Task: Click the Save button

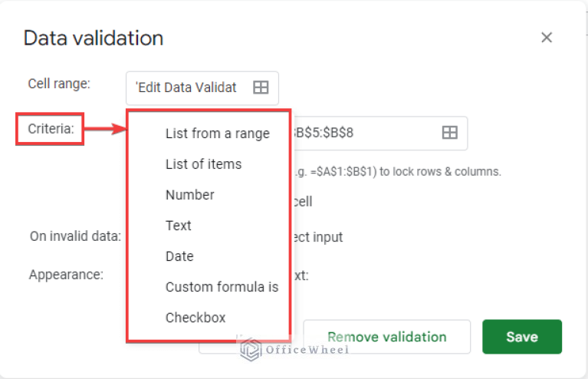Action: click(522, 337)
